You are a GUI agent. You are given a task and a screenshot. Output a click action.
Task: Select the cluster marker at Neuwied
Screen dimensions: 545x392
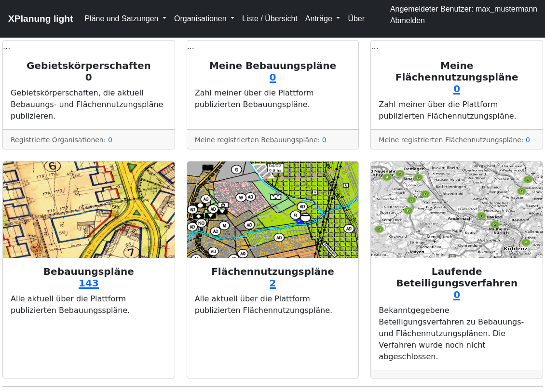pyautogui.click(x=481, y=216)
